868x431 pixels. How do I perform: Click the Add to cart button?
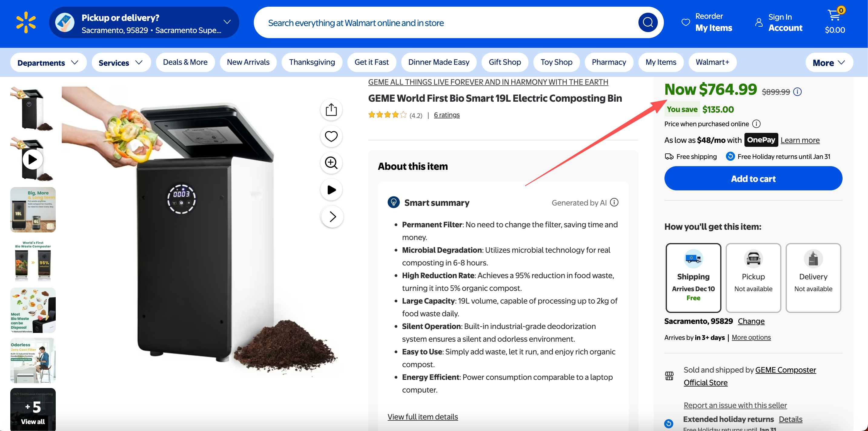(x=753, y=179)
